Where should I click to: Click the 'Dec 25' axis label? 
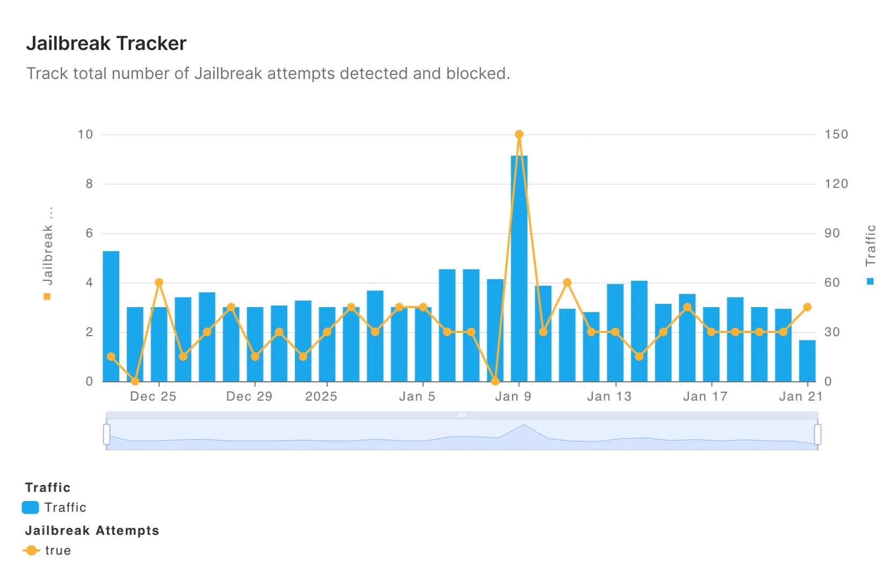tap(153, 396)
